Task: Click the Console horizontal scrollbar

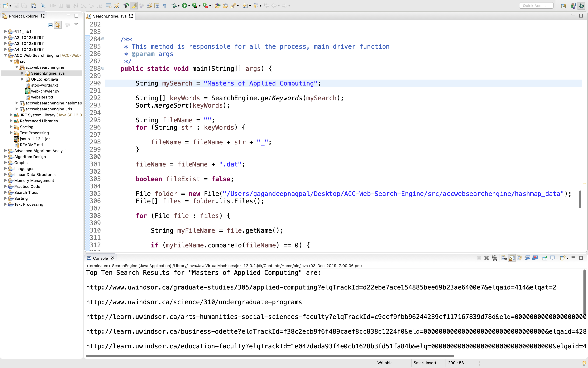Action: [x=270, y=356]
